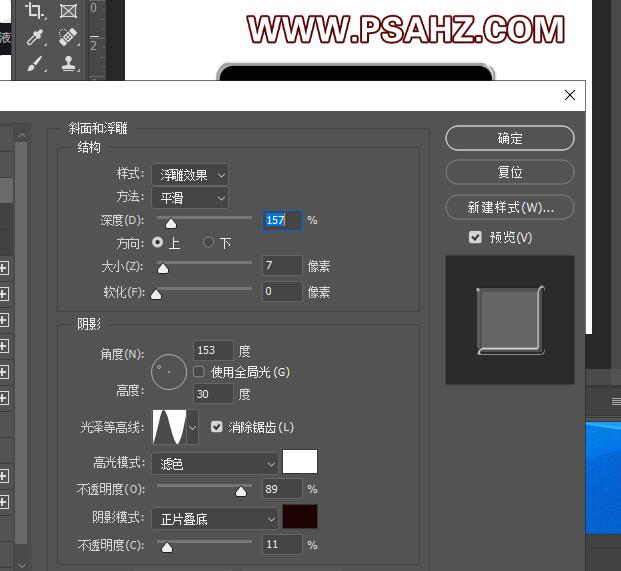Open the panel menu icon behind dialog
The width and height of the screenshot is (621, 571).
point(616,402)
